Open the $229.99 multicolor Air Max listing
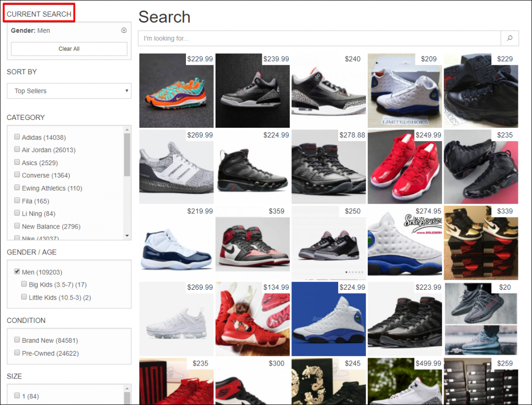The image size is (532, 405). click(x=177, y=90)
